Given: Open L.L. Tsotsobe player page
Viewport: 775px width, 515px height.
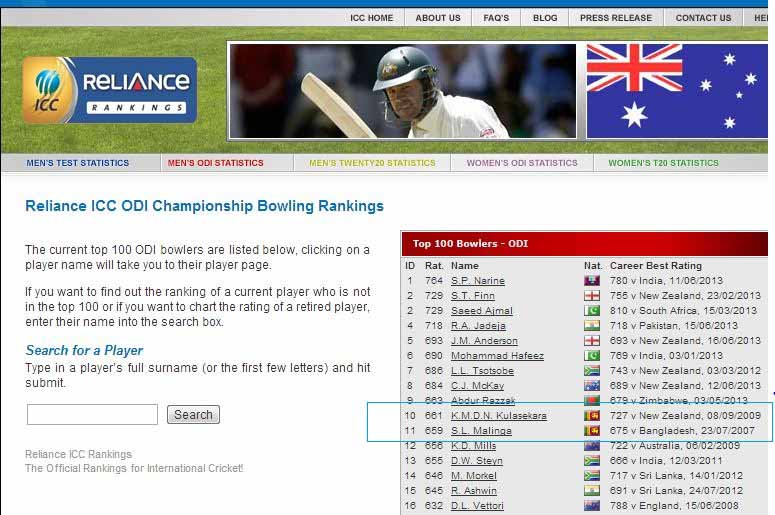Looking at the screenshot, I should (x=482, y=371).
